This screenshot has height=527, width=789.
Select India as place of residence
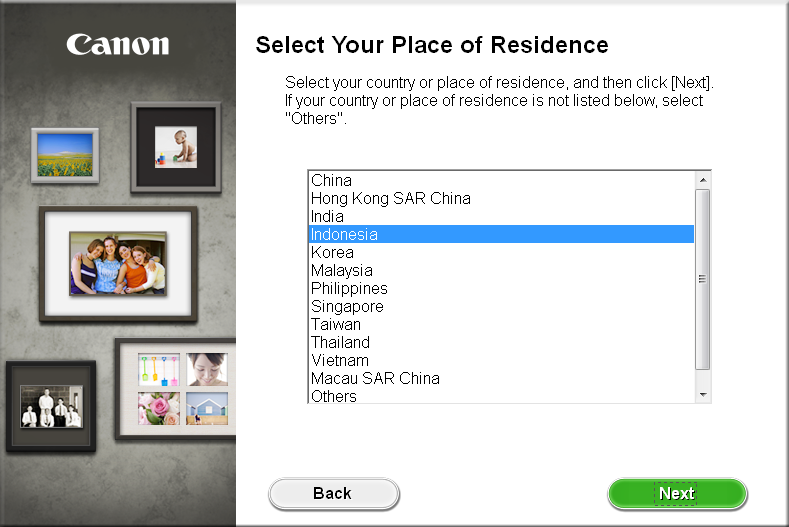pos(327,216)
